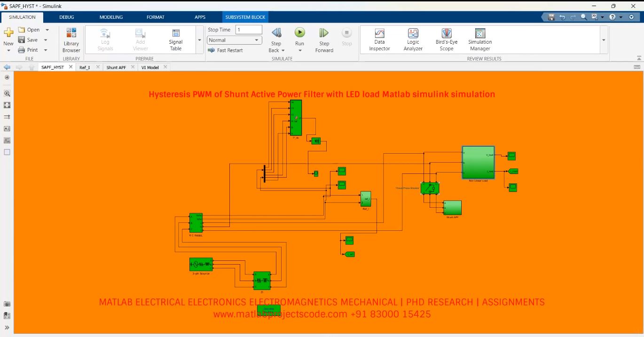The height and width of the screenshot is (337, 644).
Task: Open the Signal Table
Action: click(x=175, y=39)
